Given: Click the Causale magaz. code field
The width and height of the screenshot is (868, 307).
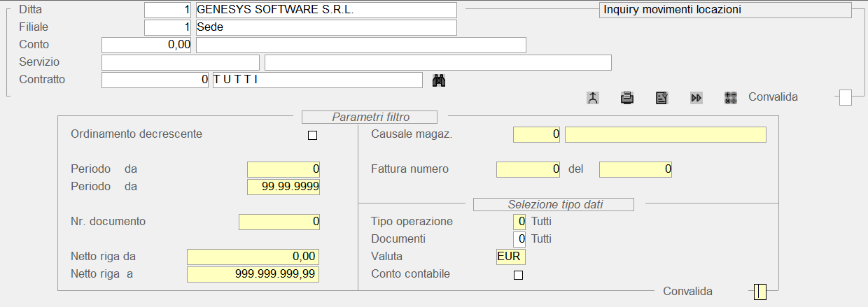Looking at the screenshot, I should (536, 134).
